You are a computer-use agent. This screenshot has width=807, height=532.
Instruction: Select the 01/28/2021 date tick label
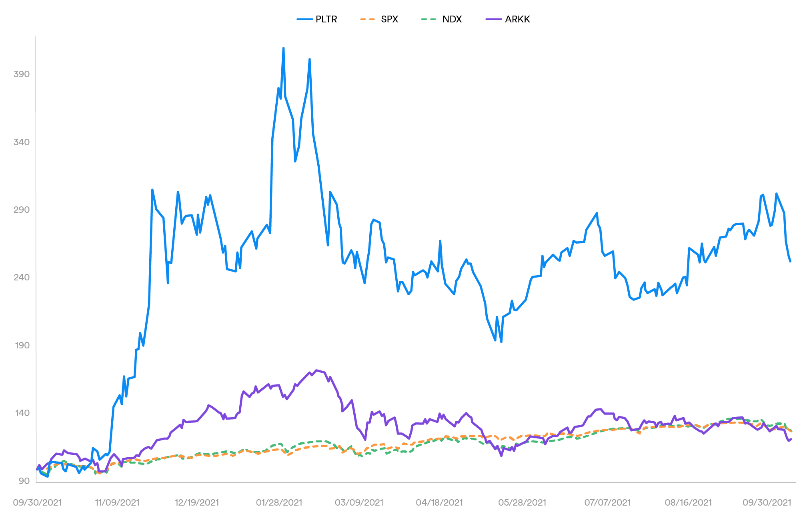[279, 502]
